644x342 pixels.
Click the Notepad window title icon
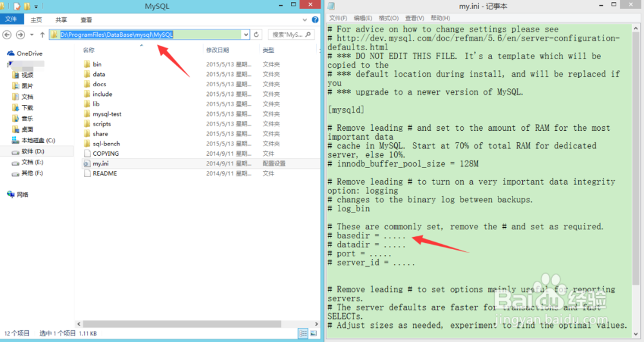(x=331, y=6)
